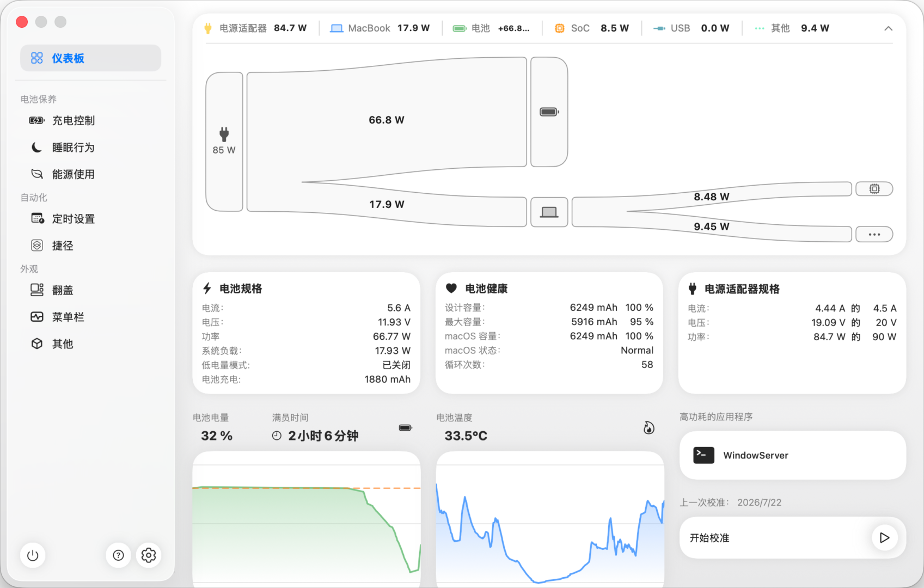Click the 上一次校准 date 2026/7/22
This screenshot has width=924, height=588.
[759, 503]
